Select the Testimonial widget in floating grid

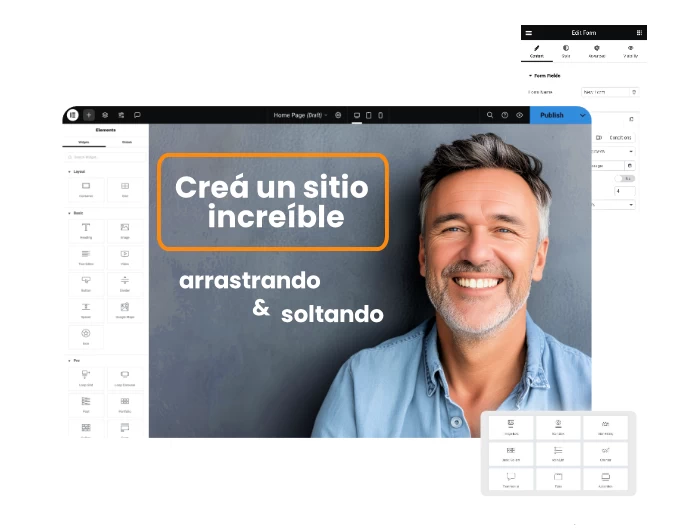(x=511, y=480)
